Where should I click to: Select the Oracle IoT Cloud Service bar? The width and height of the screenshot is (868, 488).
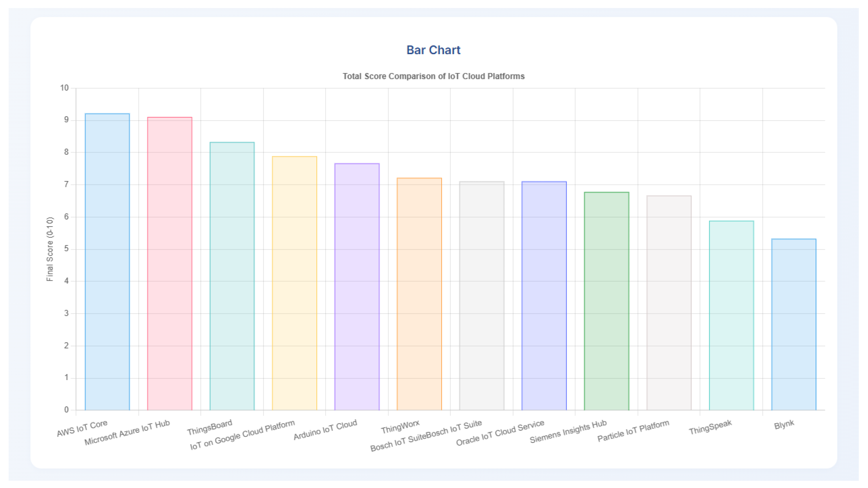(544, 296)
